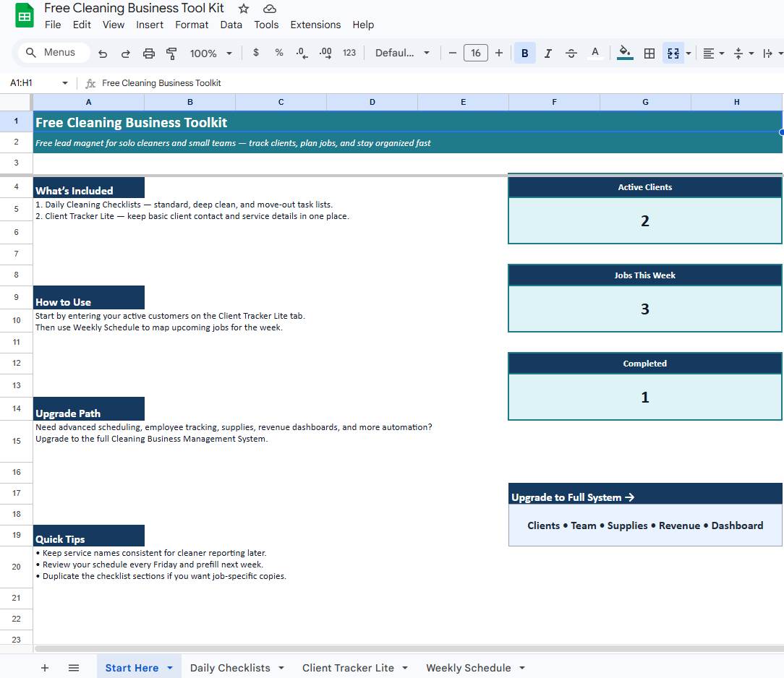Open the all sheets list
The height and width of the screenshot is (678, 784).
(x=74, y=668)
